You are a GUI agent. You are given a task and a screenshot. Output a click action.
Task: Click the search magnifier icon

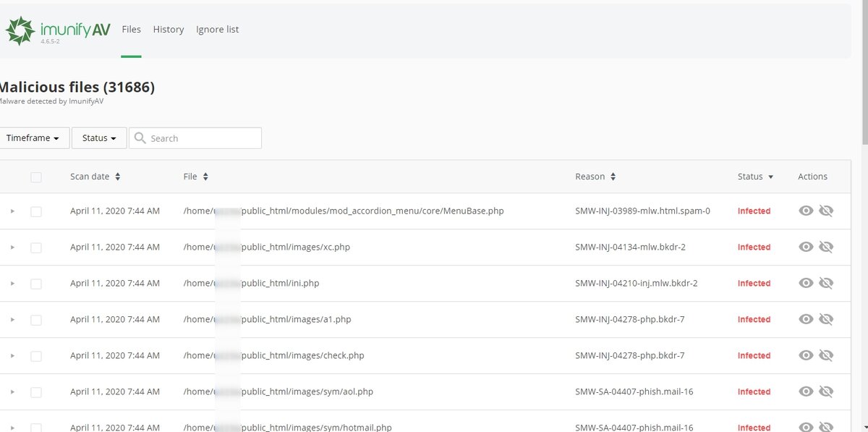(140, 137)
